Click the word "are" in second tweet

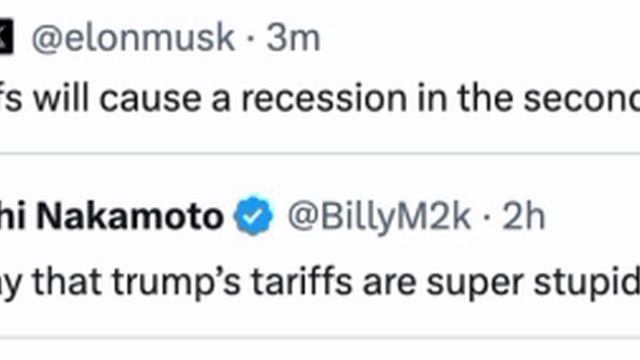click(389, 282)
